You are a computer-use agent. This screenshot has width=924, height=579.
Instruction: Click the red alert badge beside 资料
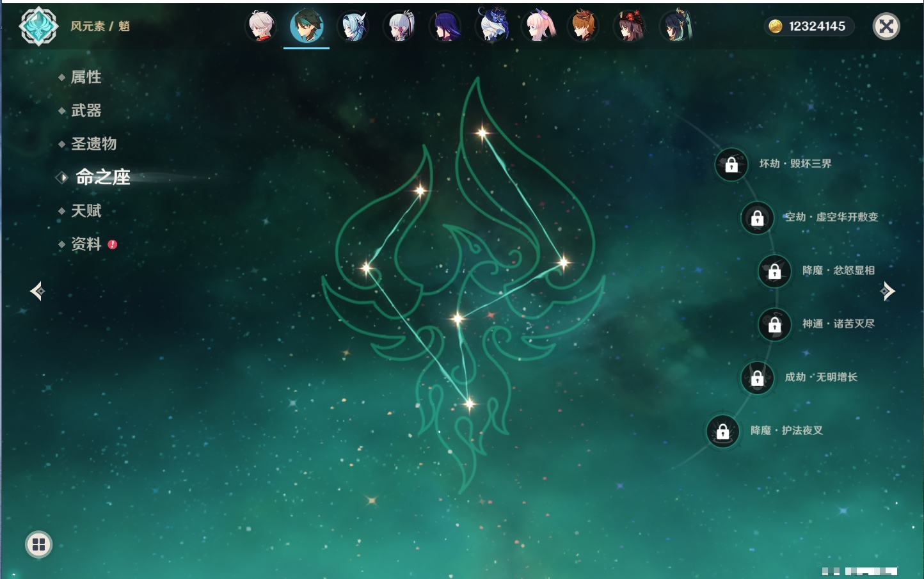point(113,244)
